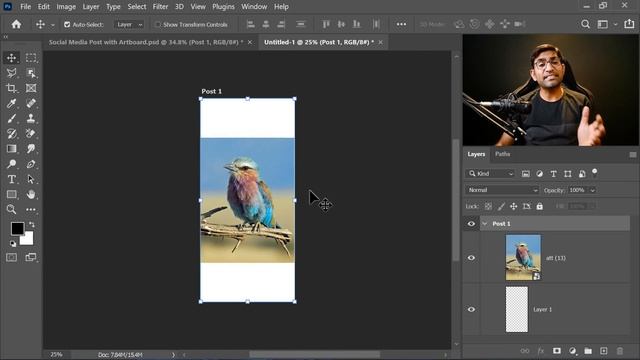The width and height of the screenshot is (640, 360).
Task: Open the Normal blend mode dropdown
Action: [502, 190]
